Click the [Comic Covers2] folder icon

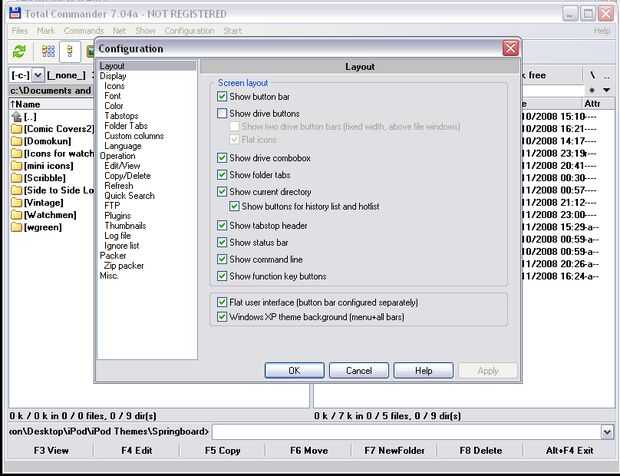click(16, 129)
